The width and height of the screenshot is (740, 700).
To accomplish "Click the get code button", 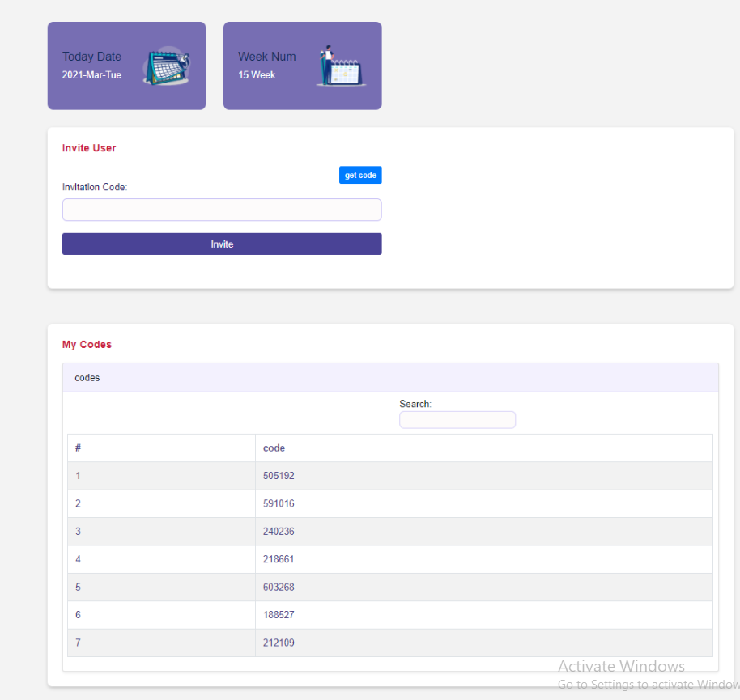I will point(360,175).
